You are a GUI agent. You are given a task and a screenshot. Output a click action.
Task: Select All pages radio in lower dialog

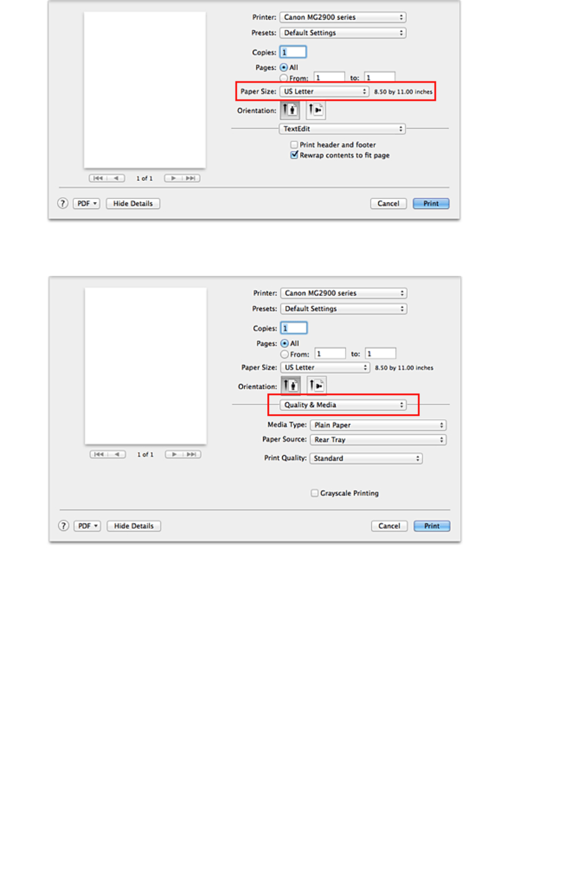(x=284, y=343)
